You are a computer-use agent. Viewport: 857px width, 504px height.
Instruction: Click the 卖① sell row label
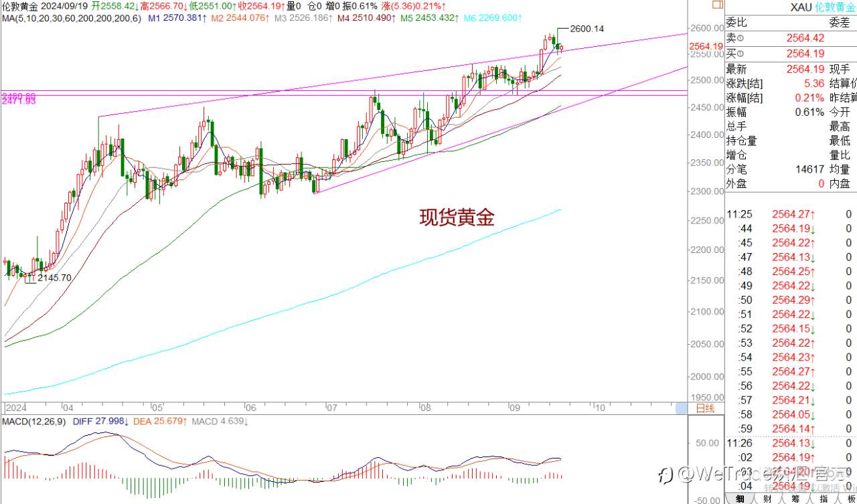click(x=736, y=38)
